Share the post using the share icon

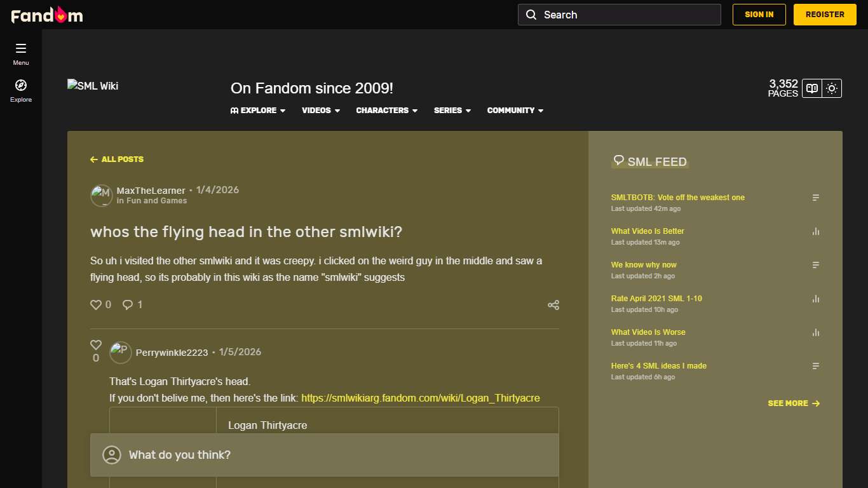click(553, 305)
